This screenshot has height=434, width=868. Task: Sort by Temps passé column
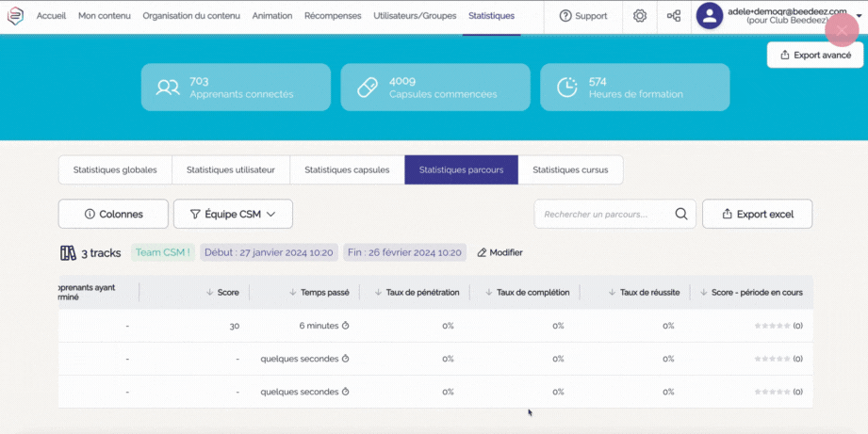pos(293,293)
